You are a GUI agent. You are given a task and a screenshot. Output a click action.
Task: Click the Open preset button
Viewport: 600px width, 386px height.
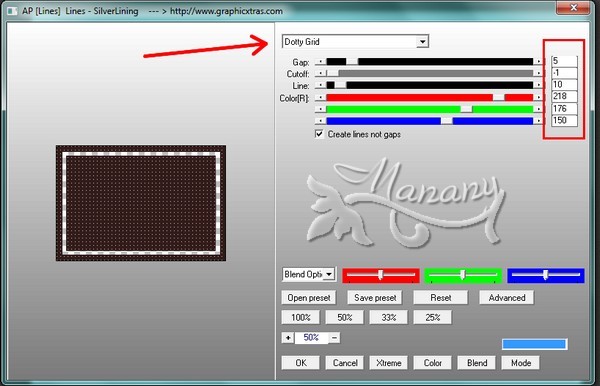click(x=309, y=298)
